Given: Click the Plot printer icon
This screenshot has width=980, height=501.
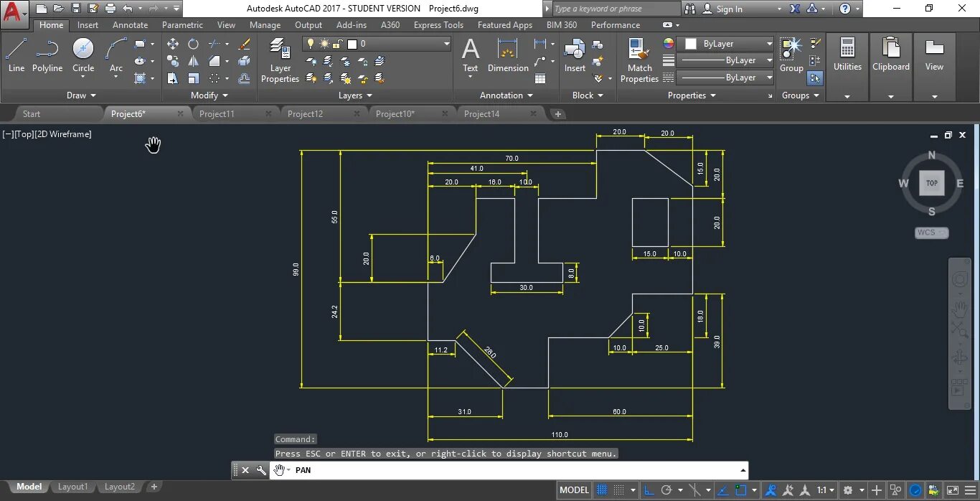Looking at the screenshot, I should (x=110, y=9).
